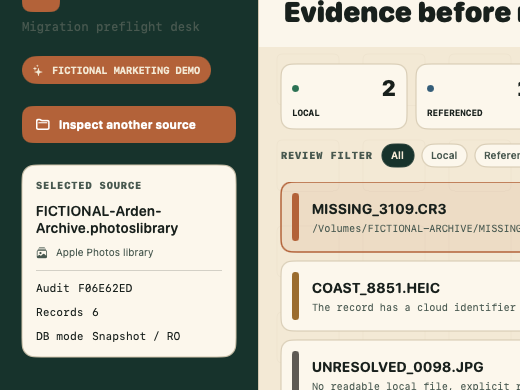520x390 pixels.
Task: Click the Apple Photos library icon
Action: pyautogui.click(x=42, y=253)
